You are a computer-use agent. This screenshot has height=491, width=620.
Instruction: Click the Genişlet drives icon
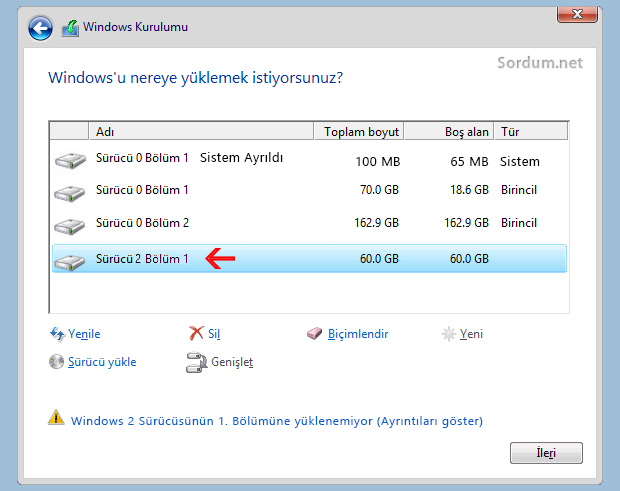click(196, 362)
